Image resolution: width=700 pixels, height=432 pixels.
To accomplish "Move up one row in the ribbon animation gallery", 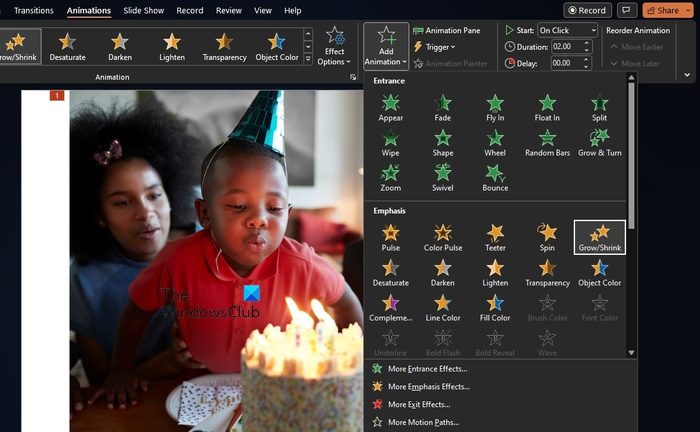I will point(308,34).
